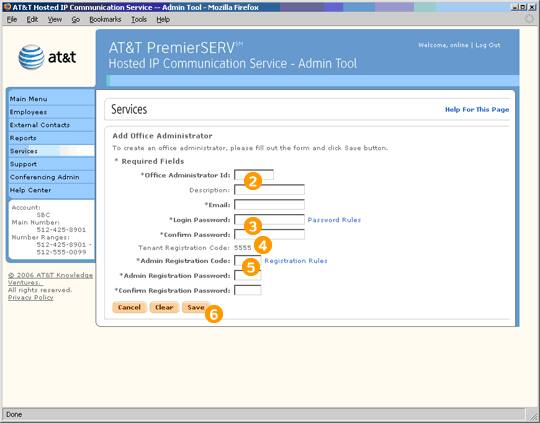Screen dimensions: 540x423
Task: Open the Employees sidebar section
Action: click(x=51, y=112)
